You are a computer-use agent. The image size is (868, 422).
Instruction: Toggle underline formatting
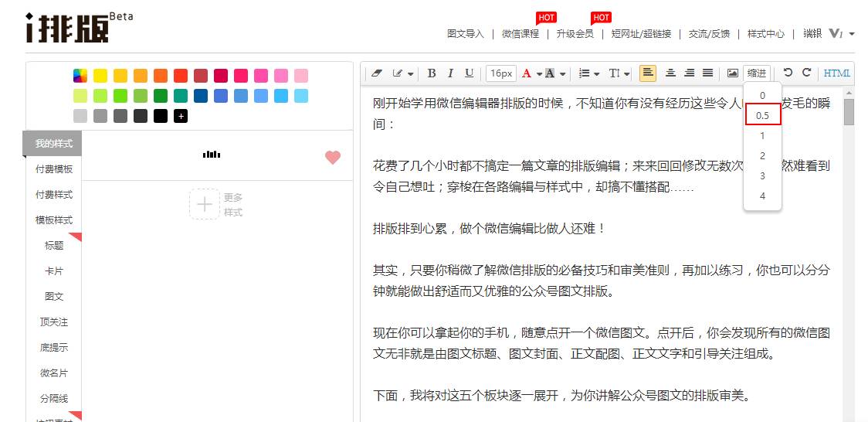pos(470,73)
